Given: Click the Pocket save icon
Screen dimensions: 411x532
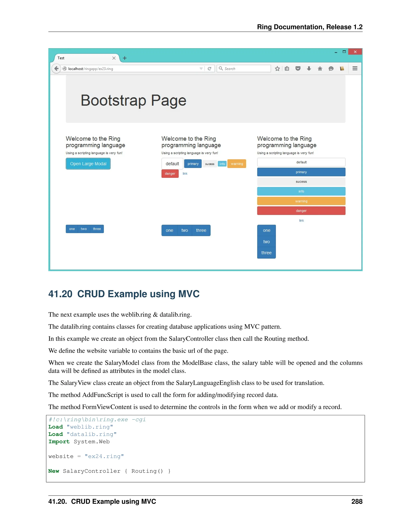Looking at the screenshot, I should 298,69.
